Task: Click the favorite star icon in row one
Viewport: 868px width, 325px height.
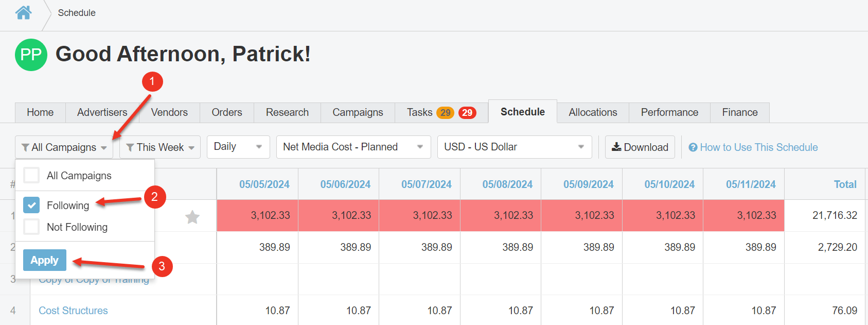Action: coord(192,217)
